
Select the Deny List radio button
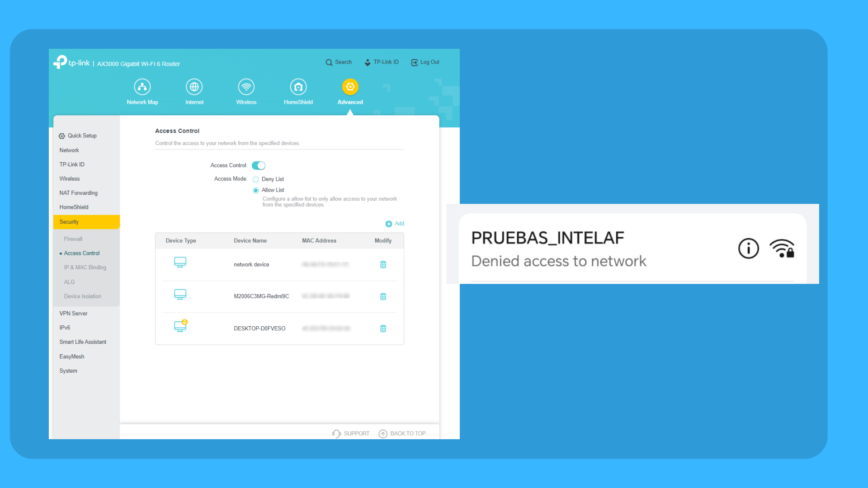click(256, 179)
